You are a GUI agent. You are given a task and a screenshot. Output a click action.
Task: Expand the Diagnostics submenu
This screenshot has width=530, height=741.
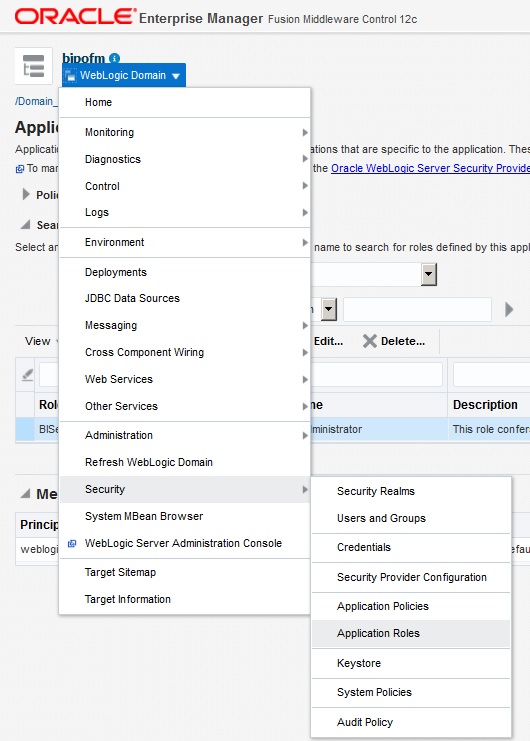coord(185,159)
